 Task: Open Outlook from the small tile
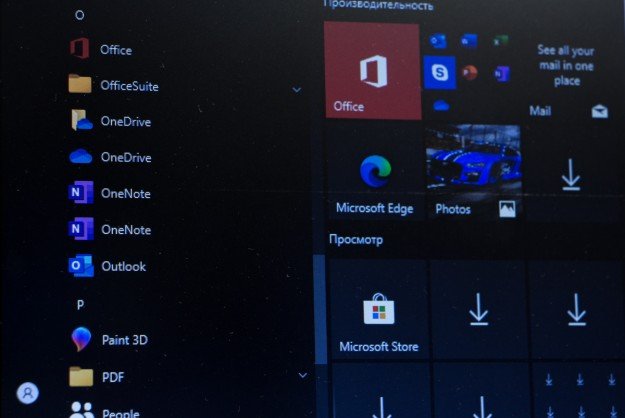[438, 41]
